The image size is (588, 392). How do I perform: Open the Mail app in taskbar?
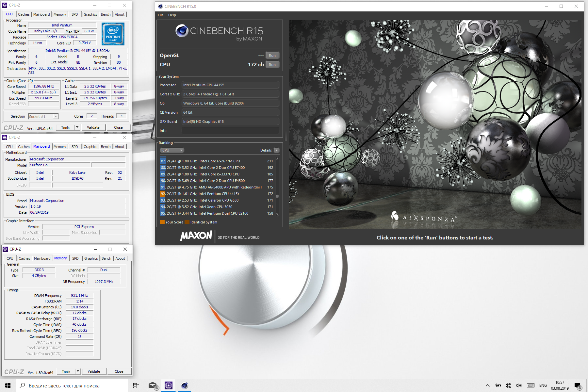tap(153, 385)
